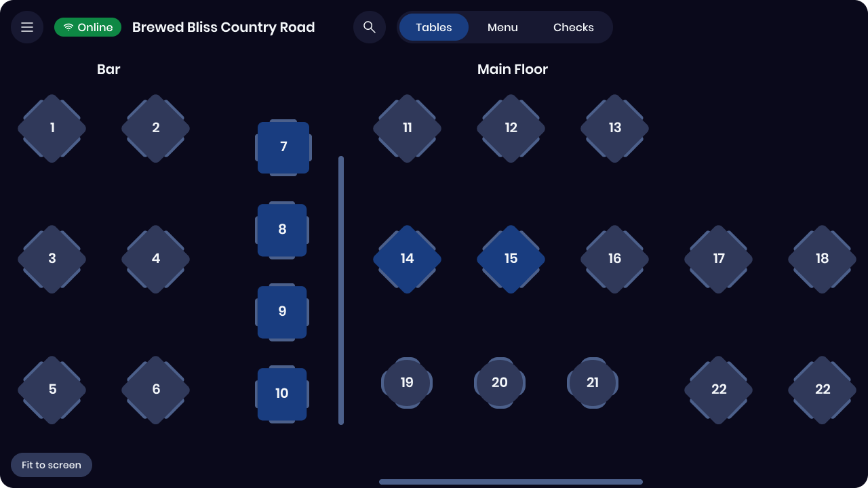The height and width of the screenshot is (488, 868).
Task: Select the Online status badge
Action: [x=87, y=27]
